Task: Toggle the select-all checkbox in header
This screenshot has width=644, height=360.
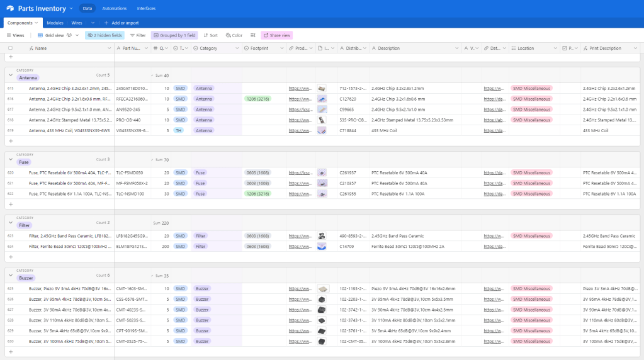Action: (10, 48)
